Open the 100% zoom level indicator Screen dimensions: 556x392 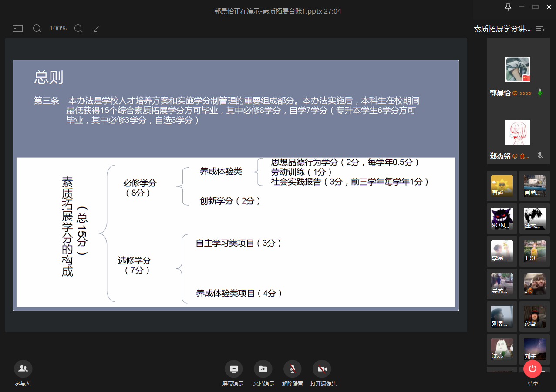[58, 28]
